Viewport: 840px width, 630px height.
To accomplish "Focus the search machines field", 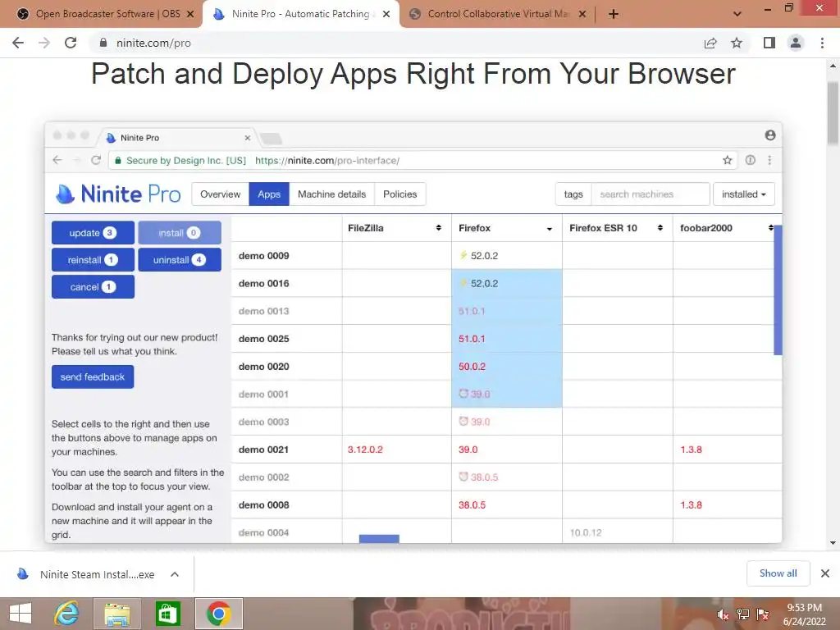I will point(651,194).
